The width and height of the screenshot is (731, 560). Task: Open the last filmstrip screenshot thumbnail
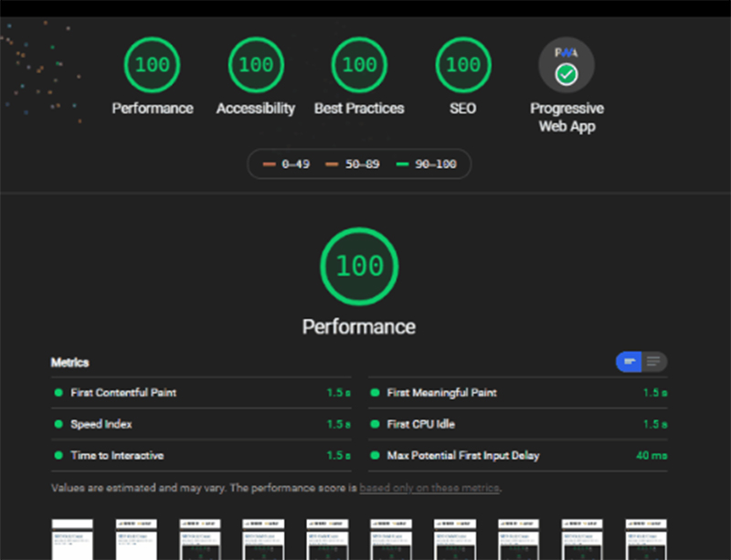(x=645, y=539)
